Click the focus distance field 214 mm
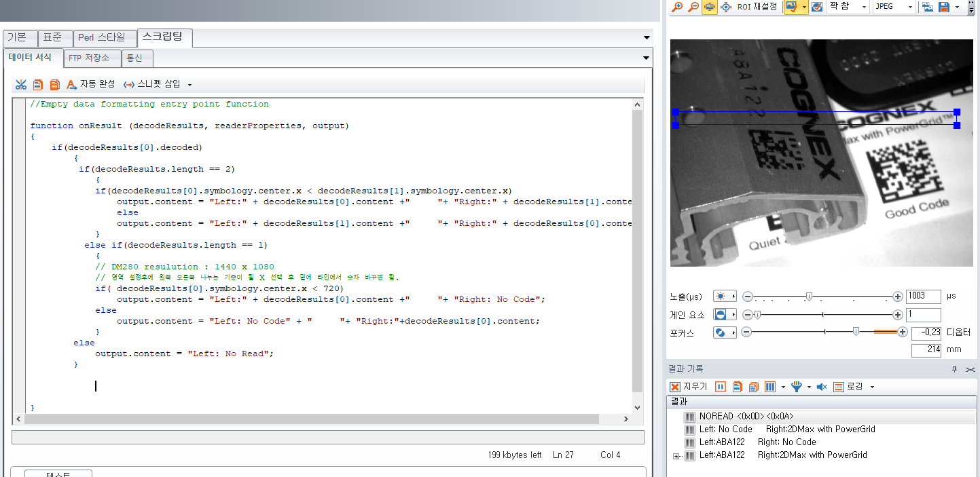The width and height of the screenshot is (980, 477). [926, 350]
